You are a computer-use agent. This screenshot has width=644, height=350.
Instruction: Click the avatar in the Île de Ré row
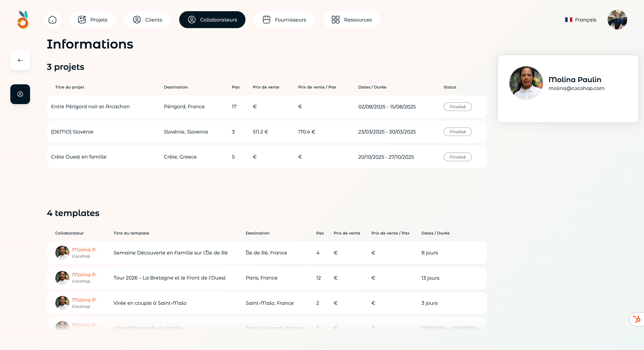click(62, 253)
